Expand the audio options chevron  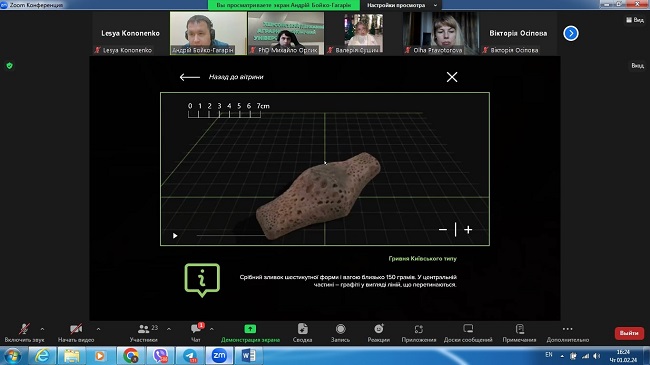point(42,329)
